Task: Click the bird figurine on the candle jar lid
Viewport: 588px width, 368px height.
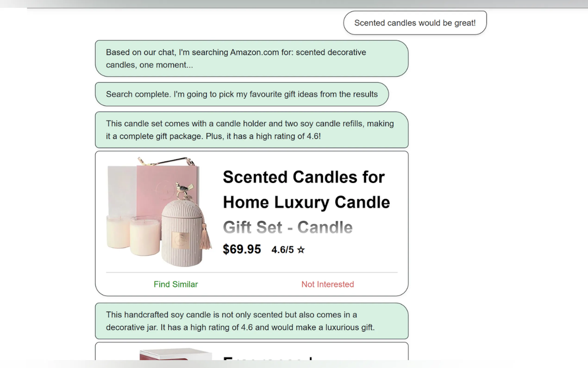Action: coord(184,189)
